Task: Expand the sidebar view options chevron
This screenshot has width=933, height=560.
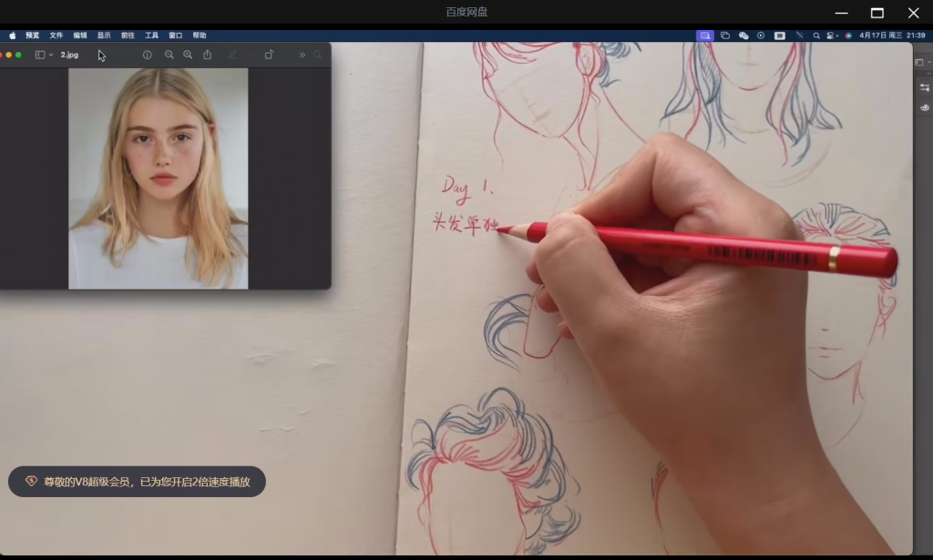Action: [51, 55]
